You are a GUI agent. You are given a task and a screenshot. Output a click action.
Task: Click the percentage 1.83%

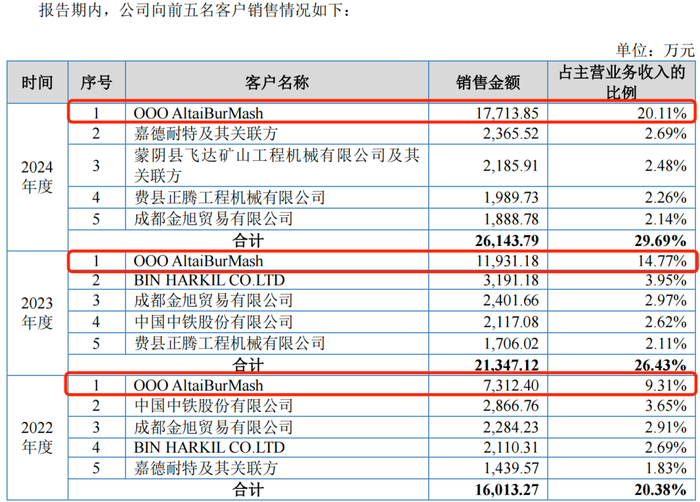pos(667,468)
